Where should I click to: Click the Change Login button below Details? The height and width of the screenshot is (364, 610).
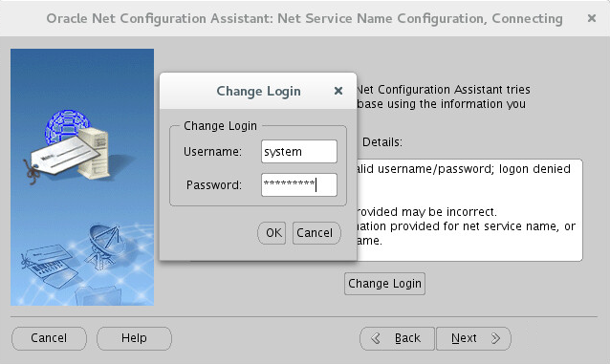(384, 284)
